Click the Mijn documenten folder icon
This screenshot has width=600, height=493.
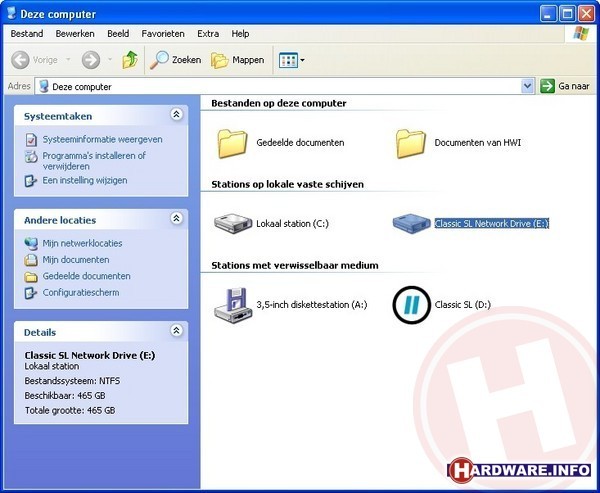click(31, 260)
